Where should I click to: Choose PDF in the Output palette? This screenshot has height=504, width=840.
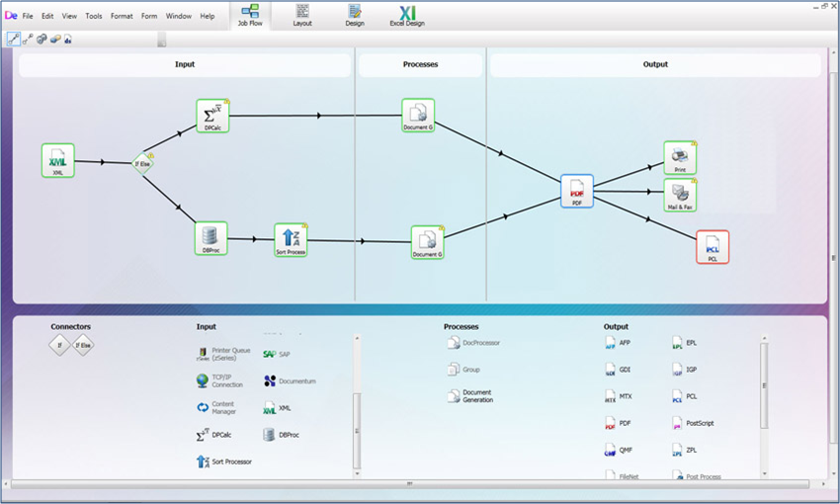click(618, 423)
